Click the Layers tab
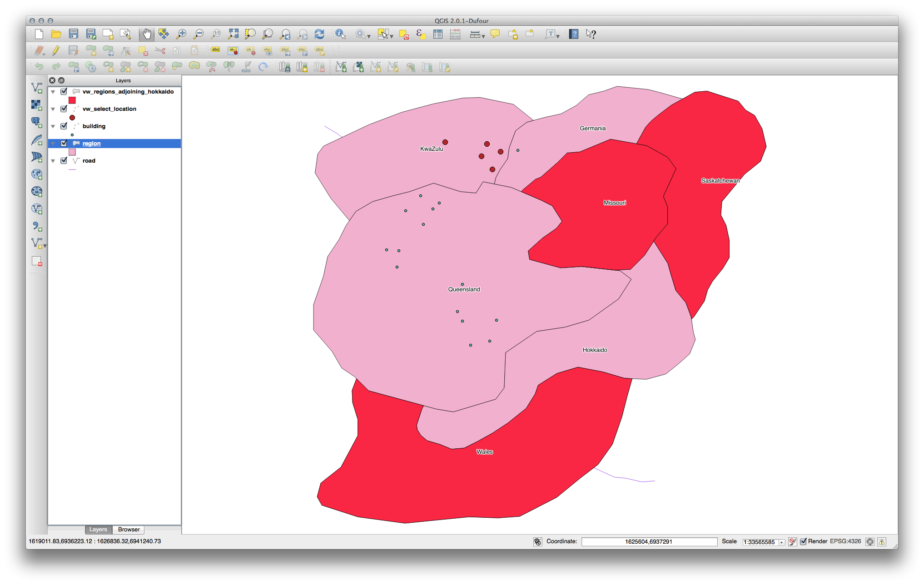924x585 pixels. click(x=98, y=529)
